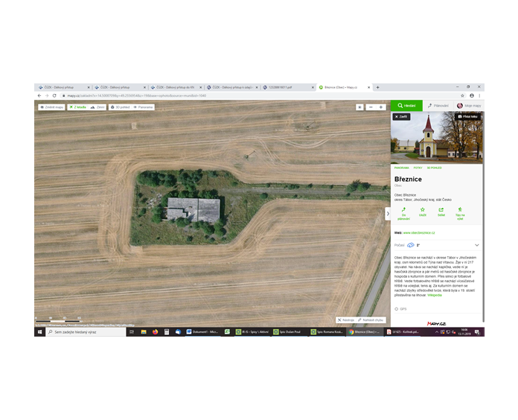Screen dimensions: 518x420
Task: Click Přidat fotku to add photo
Action: point(467,117)
